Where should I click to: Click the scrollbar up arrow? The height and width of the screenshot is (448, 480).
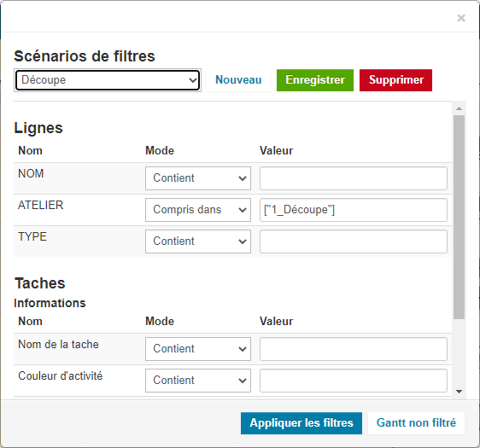[459, 108]
